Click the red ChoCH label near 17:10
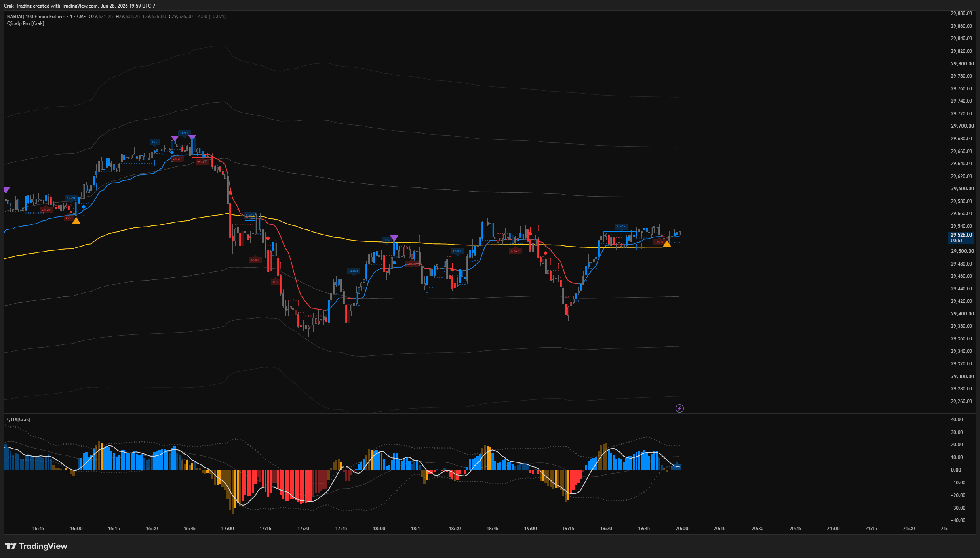 tap(255, 260)
